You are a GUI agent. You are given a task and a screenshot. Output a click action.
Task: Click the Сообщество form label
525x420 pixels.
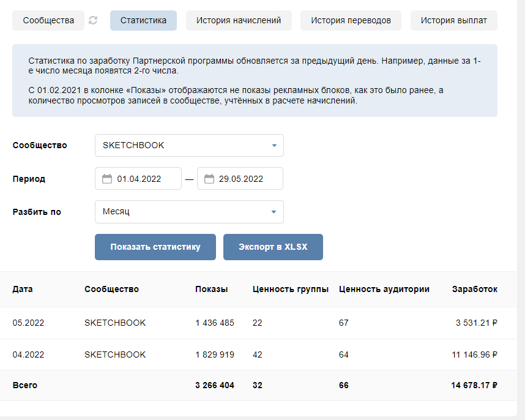pyautogui.click(x=40, y=145)
